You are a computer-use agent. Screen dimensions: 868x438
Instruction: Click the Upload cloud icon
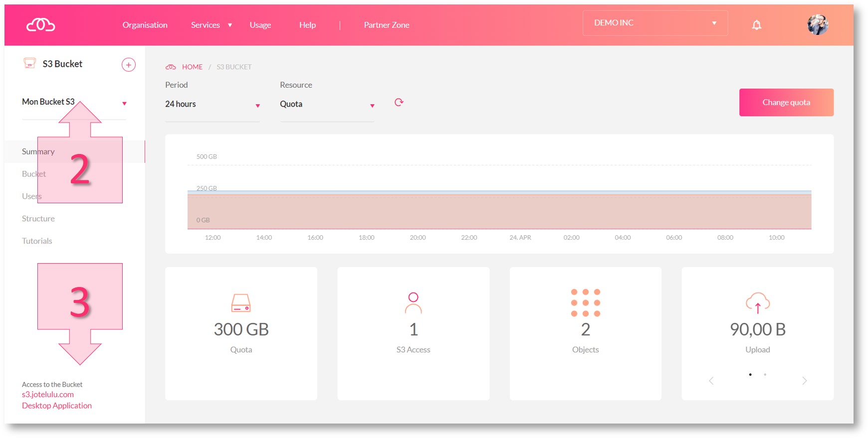(x=757, y=302)
